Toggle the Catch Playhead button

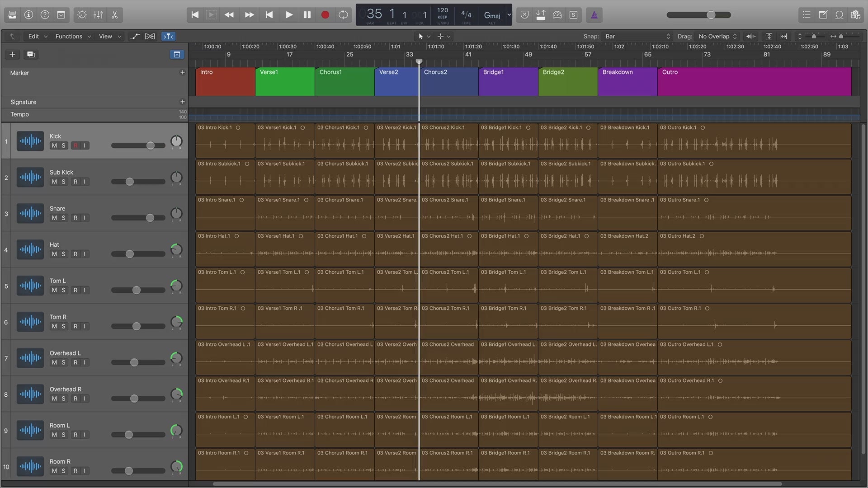(168, 36)
